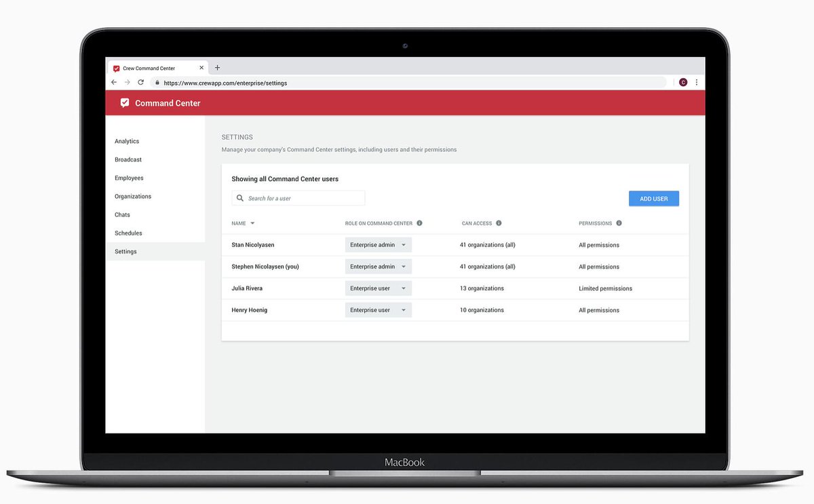Click info icon next to Role on Command Center
This screenshot has height=504, width=814.
[419, 223]
